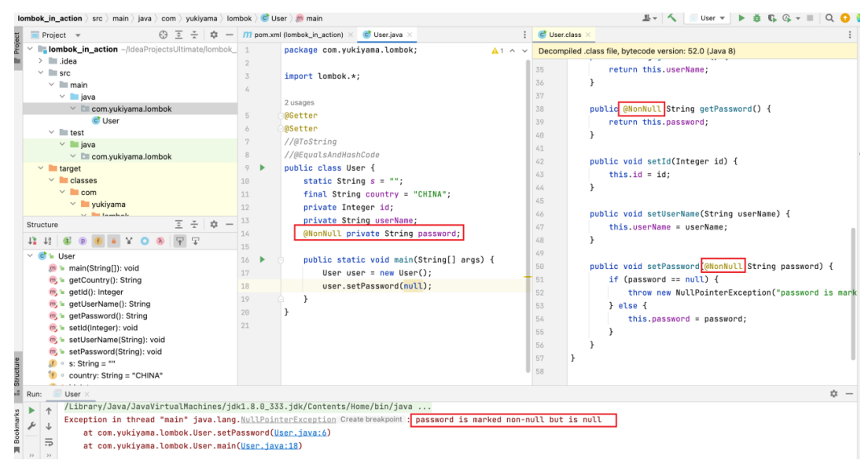Open Project panel gear options
Viewport: 868px width, 475px height.
click(x=214, y=35)
